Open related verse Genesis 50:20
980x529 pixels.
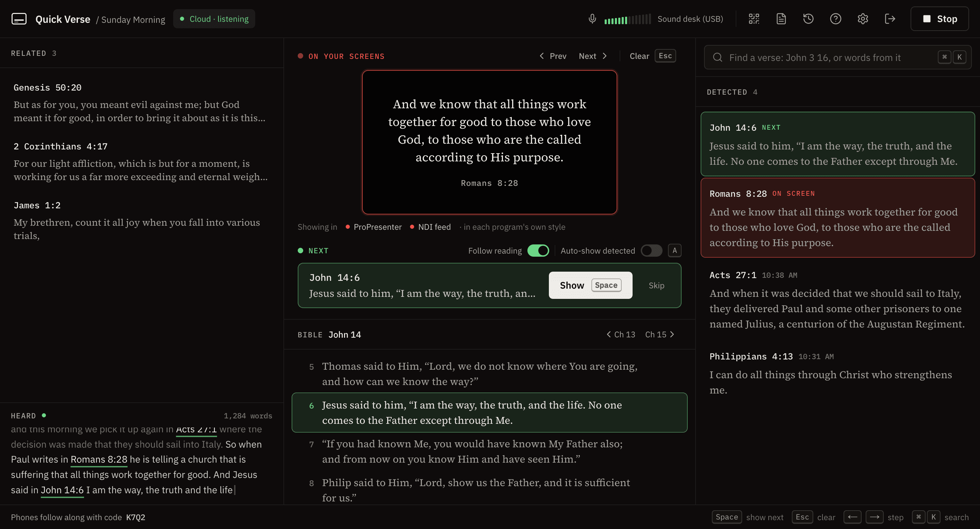[x=142, y=102]
